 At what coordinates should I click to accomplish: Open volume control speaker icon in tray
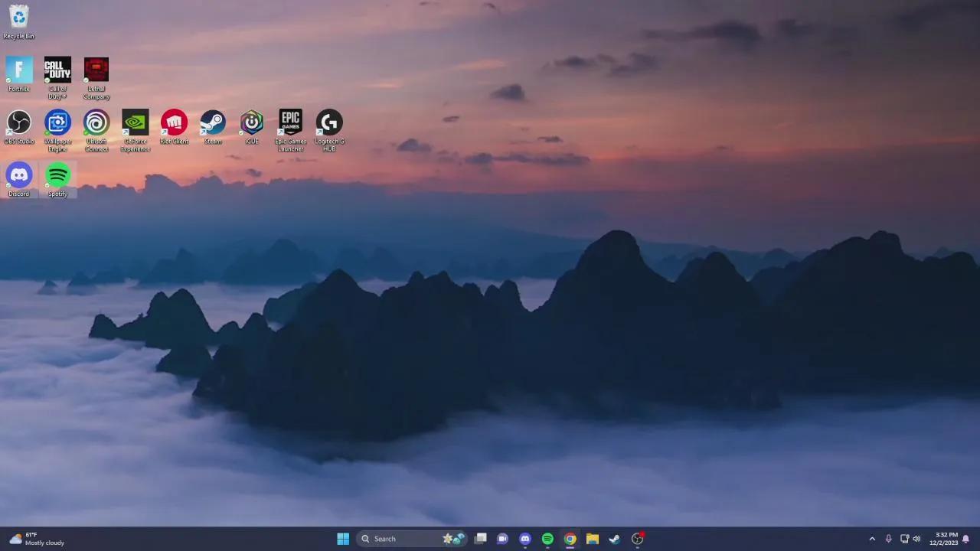[x=916, y=539]
